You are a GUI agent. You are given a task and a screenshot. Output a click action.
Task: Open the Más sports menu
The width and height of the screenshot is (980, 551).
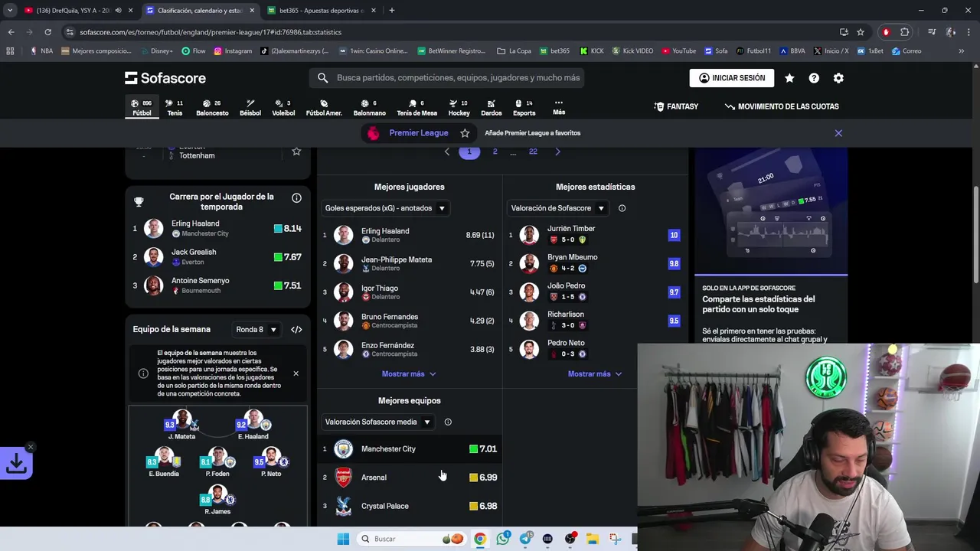point(559,108)
